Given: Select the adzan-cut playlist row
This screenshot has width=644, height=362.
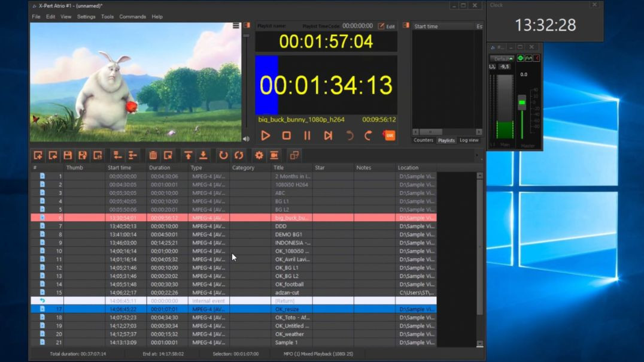Looking at the screenshot, I should (x=233, y=292).
